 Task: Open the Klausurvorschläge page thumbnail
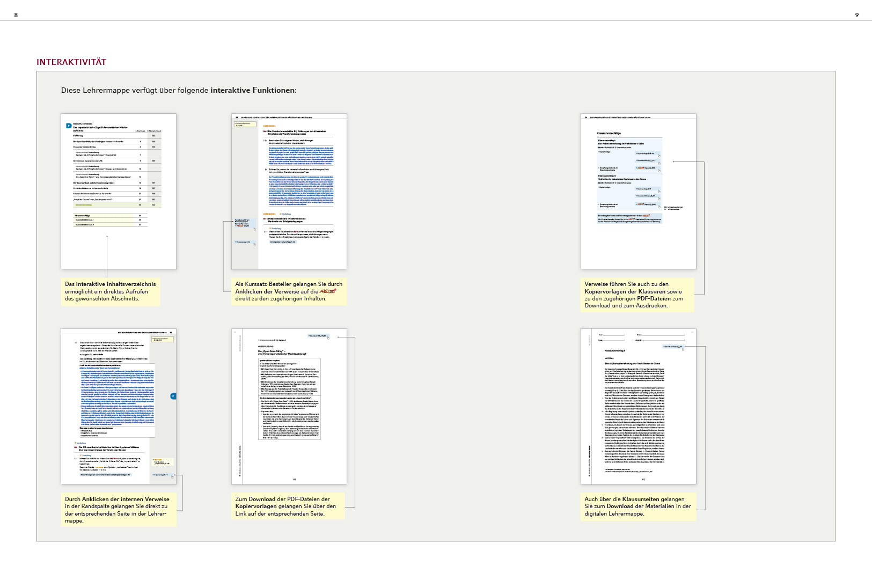point(638,191)
